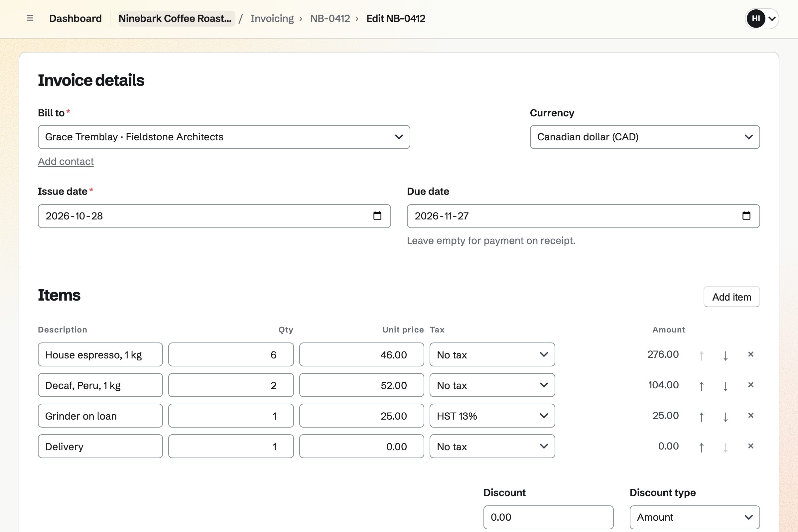
Task: Focus the Due date field
Action: [583, 216]
